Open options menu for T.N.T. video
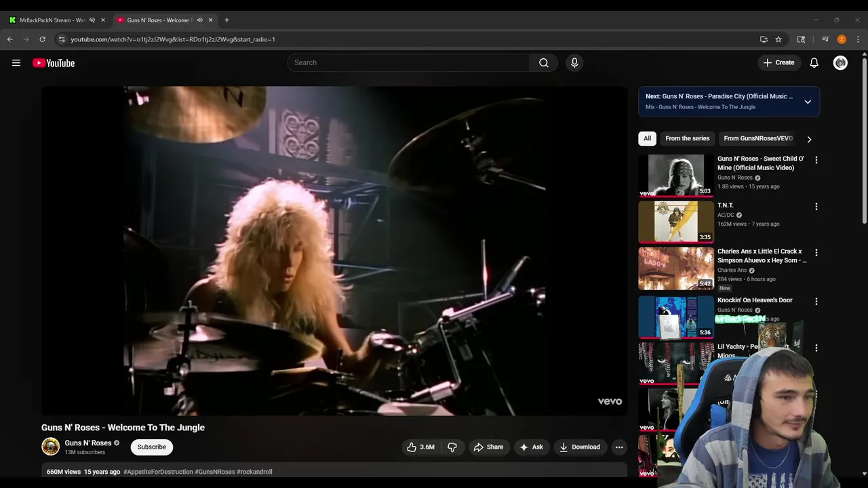Image resolution: width=868 pixels, height=488 pixels. click(816, 207)
